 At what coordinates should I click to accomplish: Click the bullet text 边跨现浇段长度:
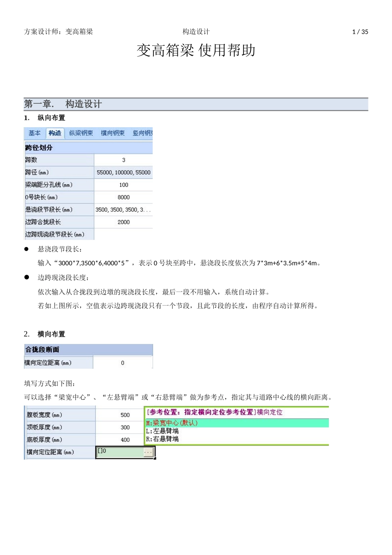[64, 277]
